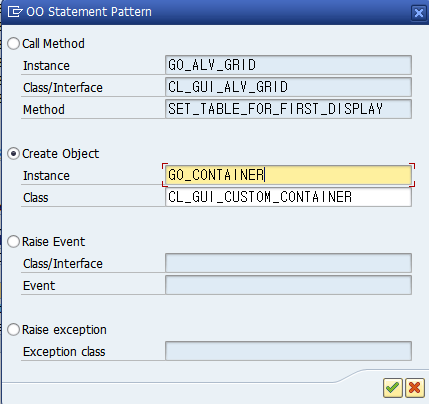Confirm with the green checkmark button

tap(393, 388)
